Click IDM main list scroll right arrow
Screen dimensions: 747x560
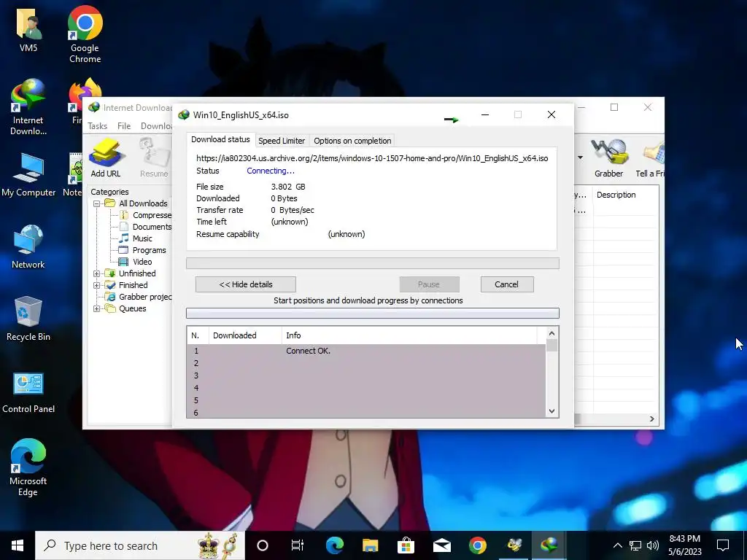coord(652,419)
